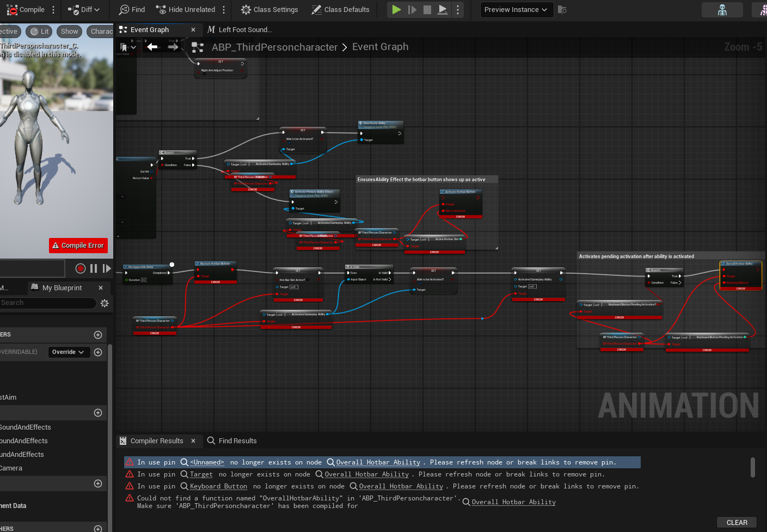Close the Compiler Results tab
This screenshot has height=532, width=767.
click(x=193, y=441)
